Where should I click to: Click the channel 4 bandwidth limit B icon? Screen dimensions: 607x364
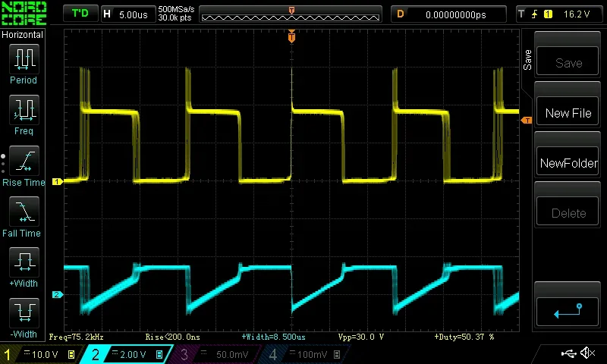337,354
